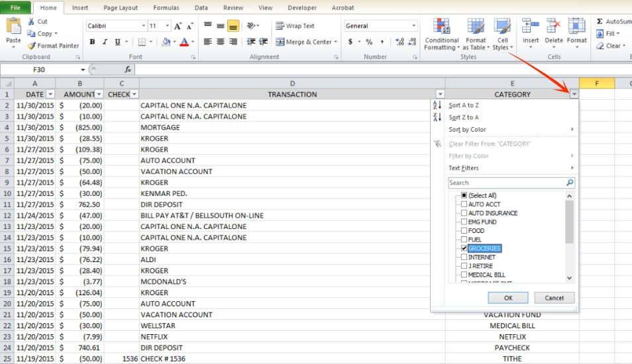Expand the Name Box F30 dropdown
This screenshot has width=632, height=364.
[83, 69]
